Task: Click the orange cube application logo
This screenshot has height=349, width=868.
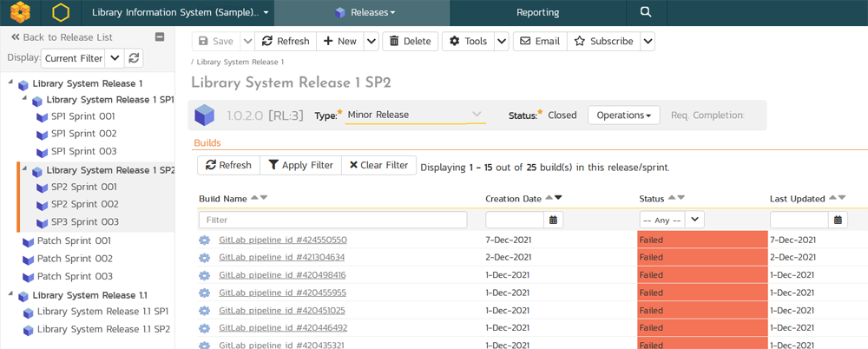Action: point(19,13)
